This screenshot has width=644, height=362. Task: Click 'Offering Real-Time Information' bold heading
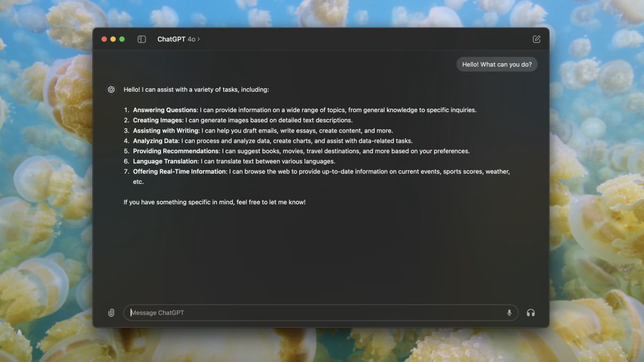[x=180, y=171]
